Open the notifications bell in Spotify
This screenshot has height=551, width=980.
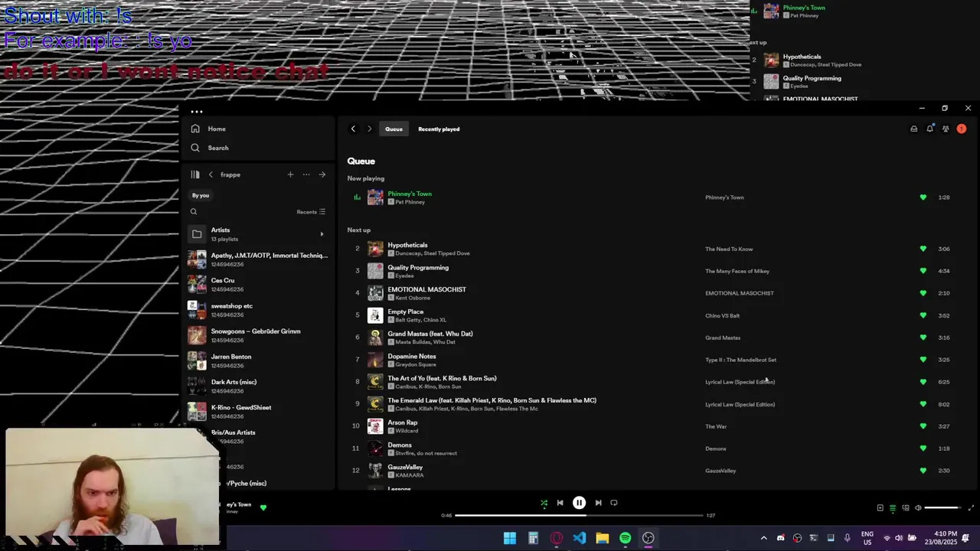coord(929,129)
